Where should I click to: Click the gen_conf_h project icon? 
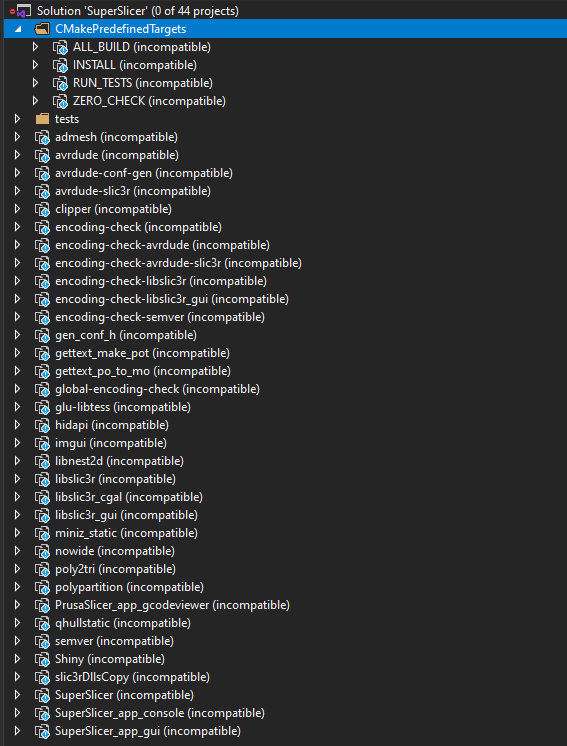pos(42,335)
